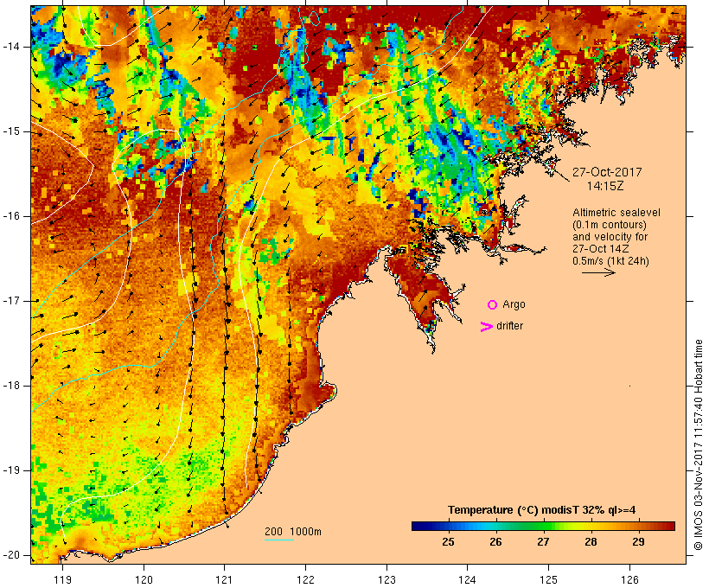Click the 0.5m/s velocity scale arrow
The height and width of the screenshot is (588, 709).
(598, 272)
